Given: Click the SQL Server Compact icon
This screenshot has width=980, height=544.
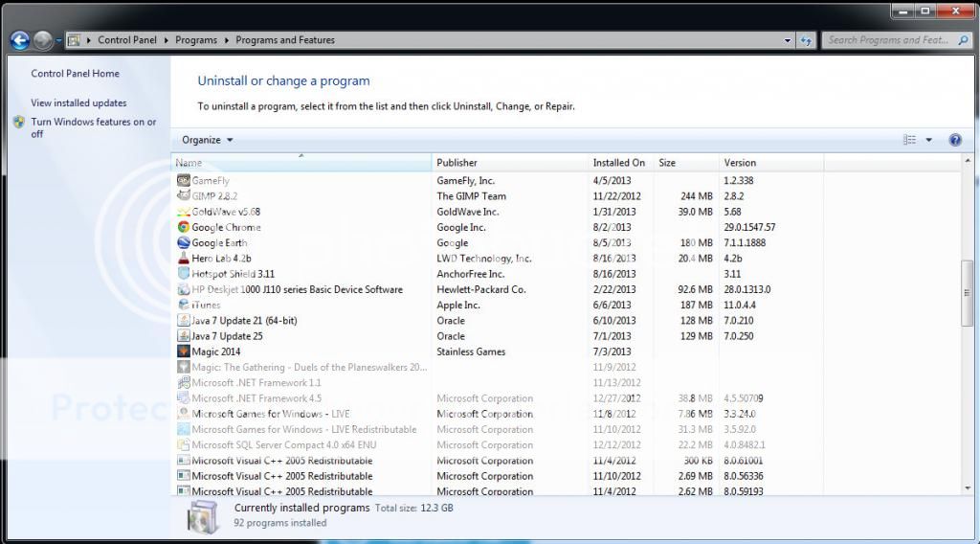Looking at the screenshot, I should click(183, 445).
